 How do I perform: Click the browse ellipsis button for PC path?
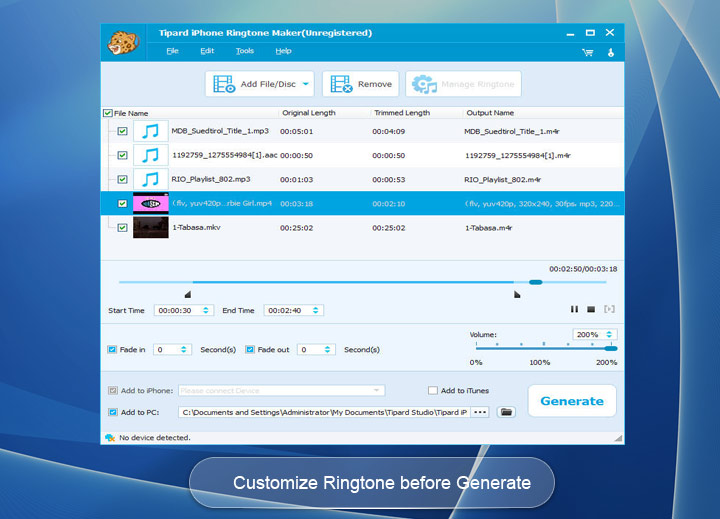tap(480, 412)
